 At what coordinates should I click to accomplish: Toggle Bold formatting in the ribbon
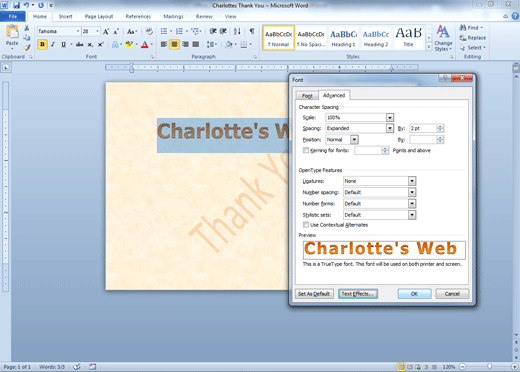click(42, 44)
